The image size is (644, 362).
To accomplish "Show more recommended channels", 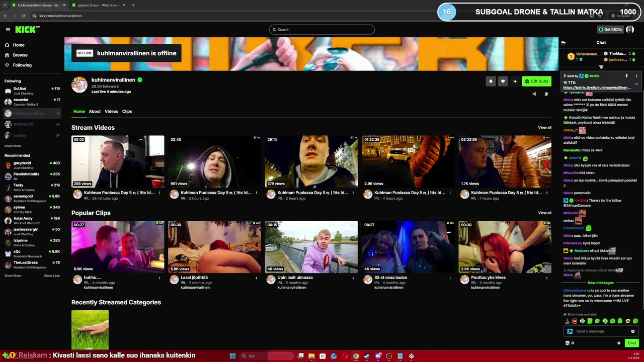I will [x=13, y=276].
